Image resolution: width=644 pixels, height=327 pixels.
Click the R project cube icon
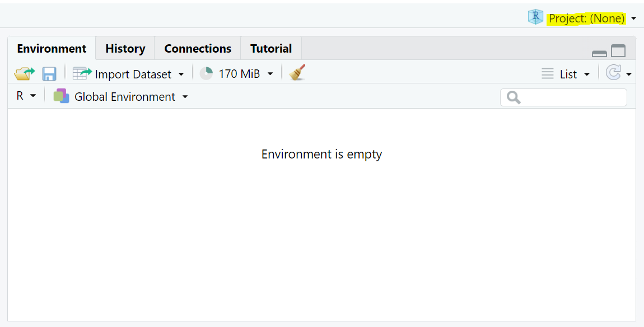point(535,17)
